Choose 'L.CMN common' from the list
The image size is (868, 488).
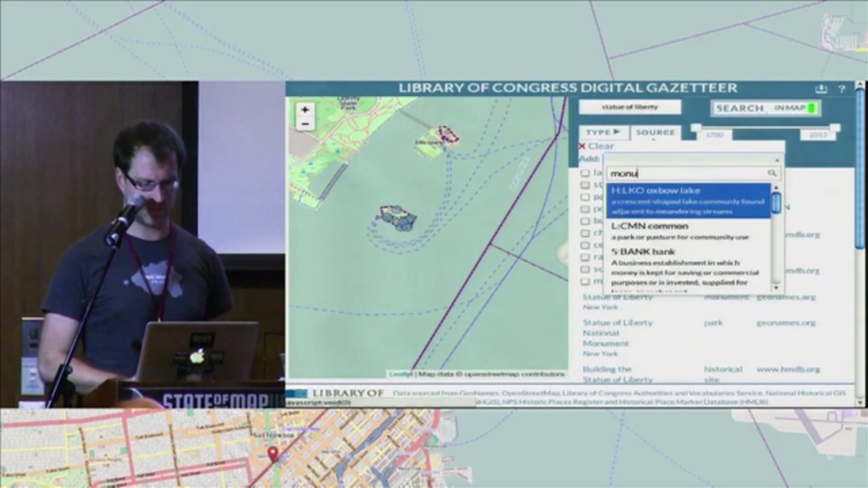(689, 231)
